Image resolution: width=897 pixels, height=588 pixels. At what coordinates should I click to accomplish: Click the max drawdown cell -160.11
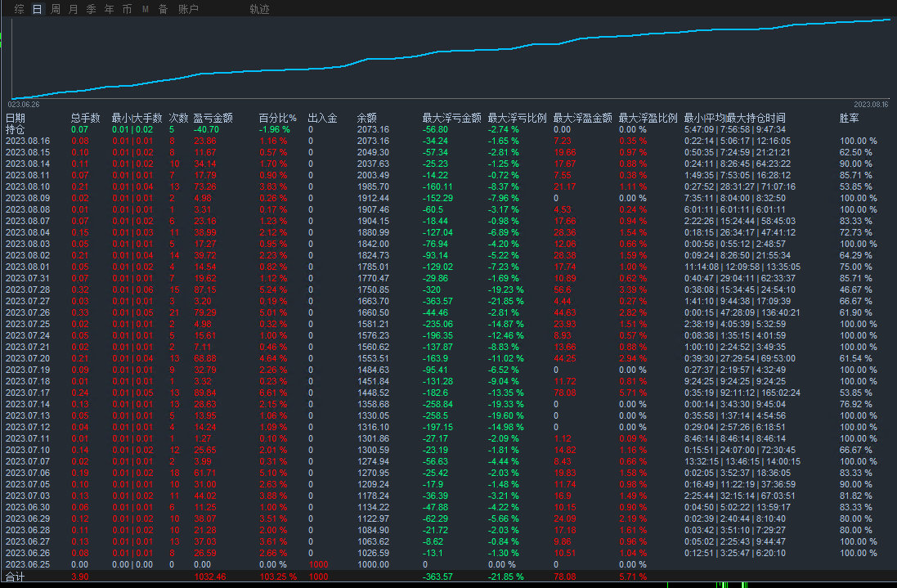pos(437,186)
